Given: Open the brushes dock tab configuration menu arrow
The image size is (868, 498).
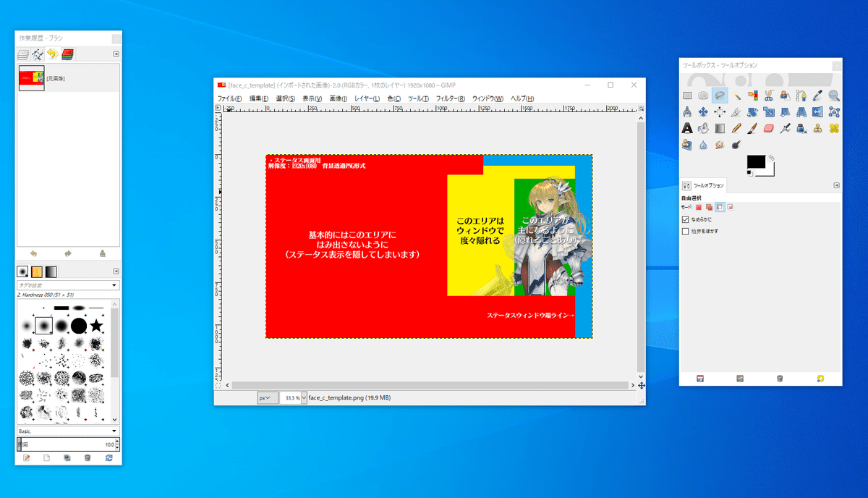Looking at the screenshot, I should coord(116,271).
